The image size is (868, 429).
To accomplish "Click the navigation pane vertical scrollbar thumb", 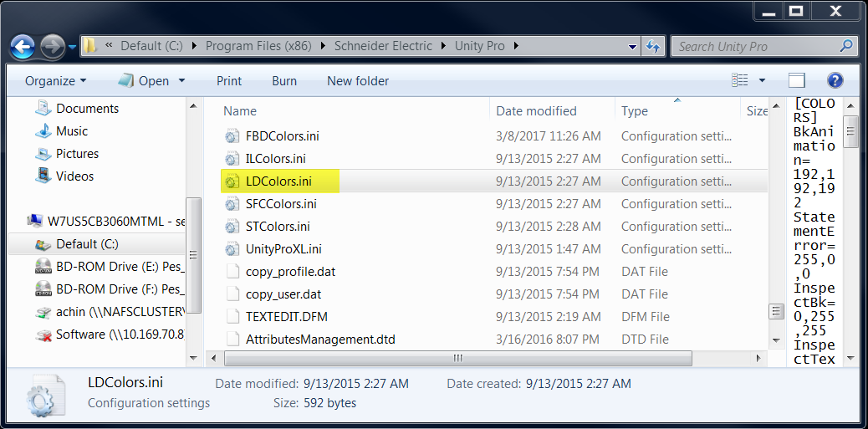I will pyautogui.click(x=193, y=255).
